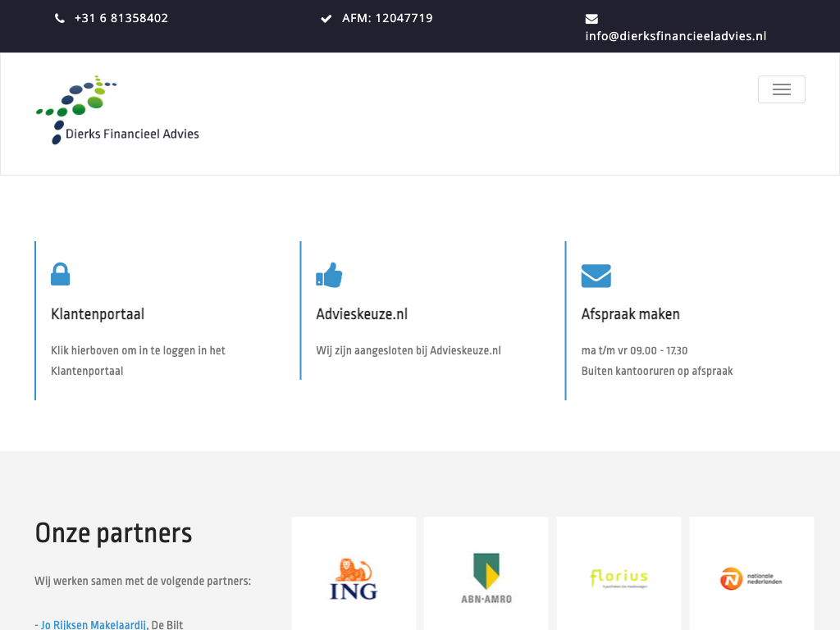Click the Dierks Financieel Advies logo
The height and width of the screenshot is (630, 840).
coord(117,110)
